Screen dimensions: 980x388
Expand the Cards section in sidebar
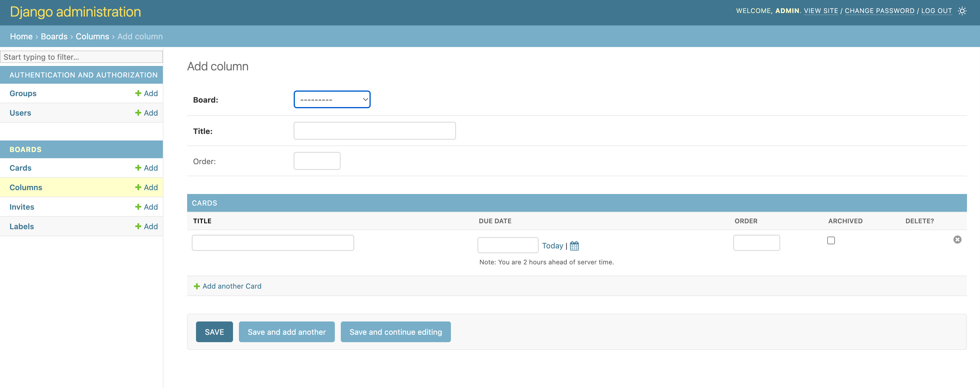coord(20,167)
